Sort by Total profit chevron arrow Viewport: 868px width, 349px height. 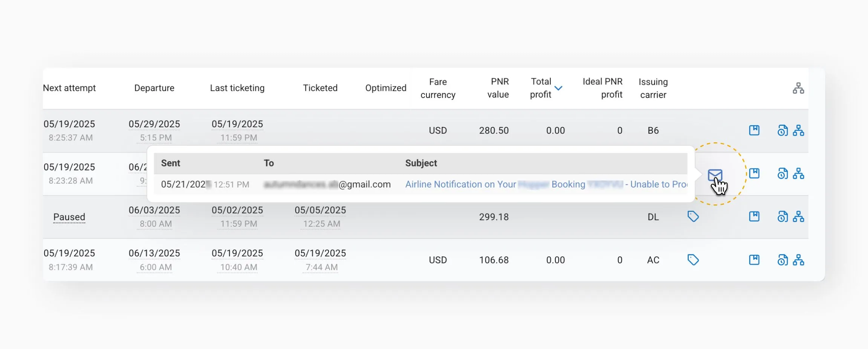pyautogui.click(x=558, y=88)
